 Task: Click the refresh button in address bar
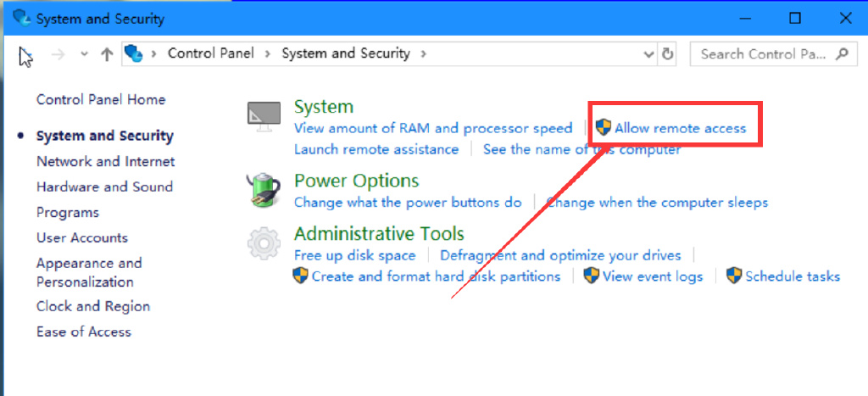[x=668, y=53]
